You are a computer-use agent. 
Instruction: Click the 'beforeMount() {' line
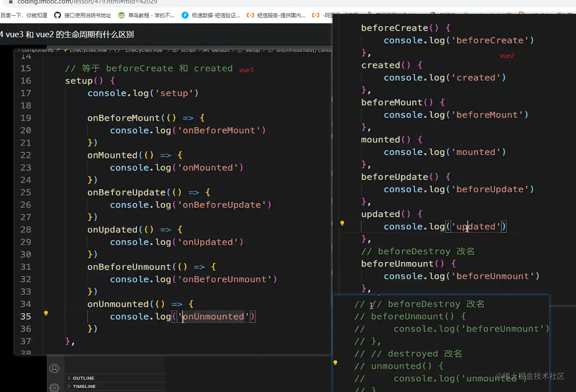click(x=403, y=102)
